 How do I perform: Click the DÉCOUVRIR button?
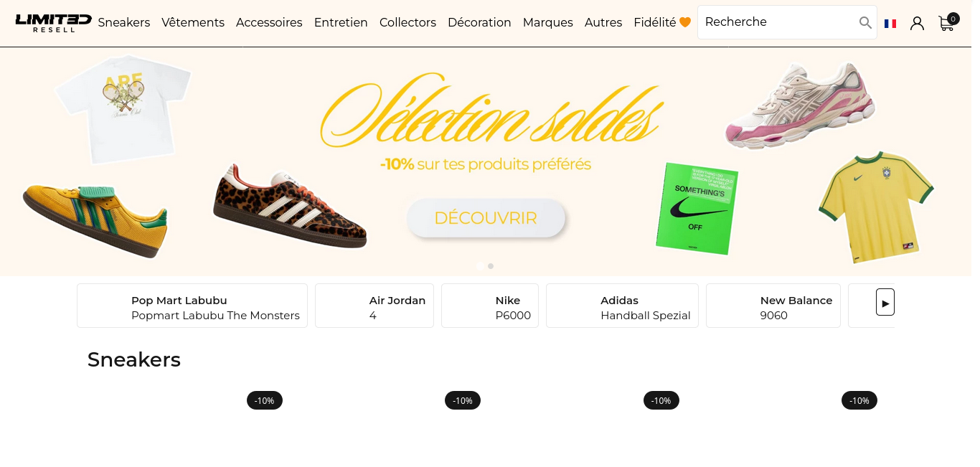pos(486,218)
